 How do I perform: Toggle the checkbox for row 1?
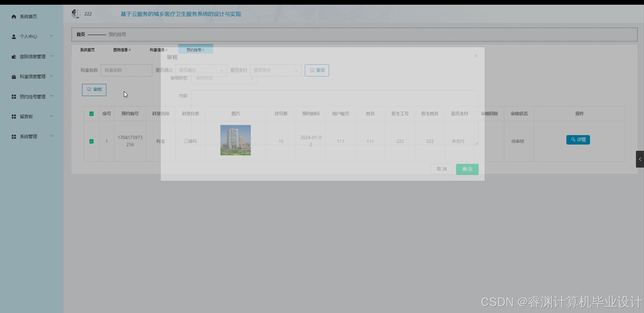[x=91, y=141]
